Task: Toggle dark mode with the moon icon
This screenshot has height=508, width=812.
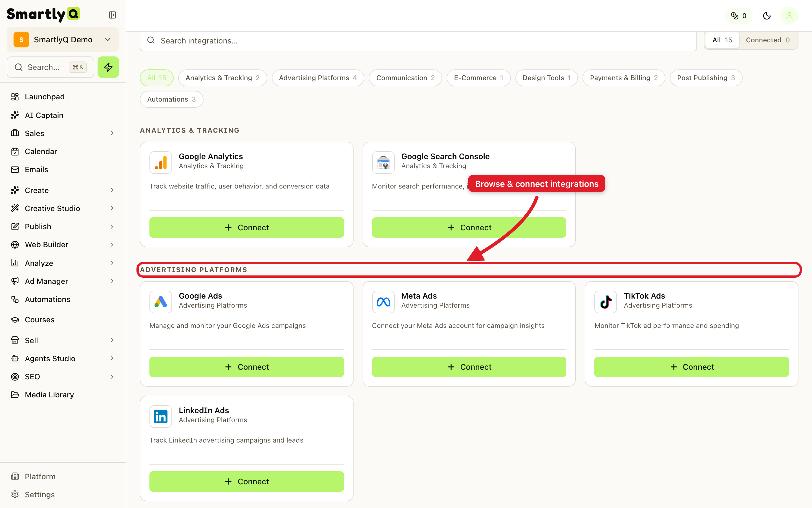Action: click(x=767, y=16)
